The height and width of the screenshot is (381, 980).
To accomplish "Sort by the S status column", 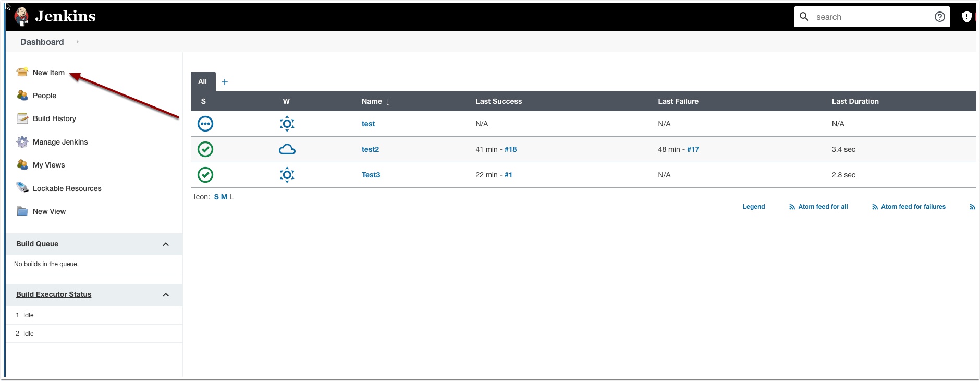I will pyautogui.click(x=203, y=101).
